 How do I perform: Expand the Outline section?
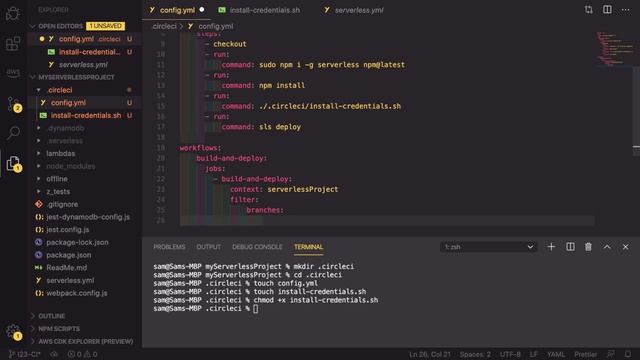click(x=51, y=316)
